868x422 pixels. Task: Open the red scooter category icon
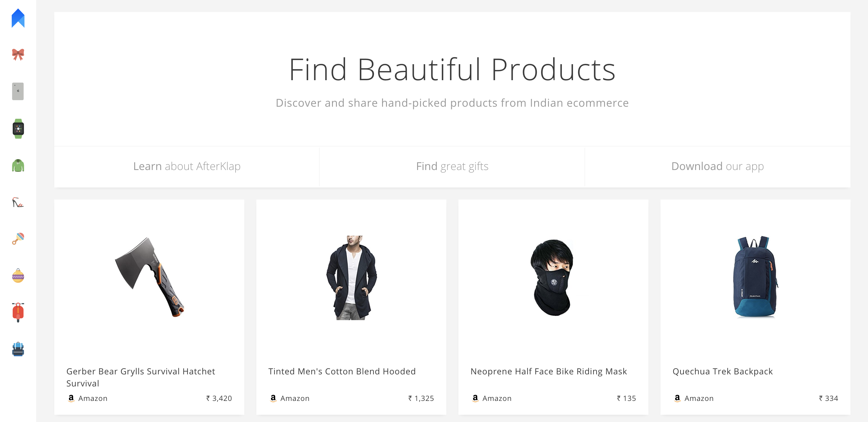pos(18,312)
